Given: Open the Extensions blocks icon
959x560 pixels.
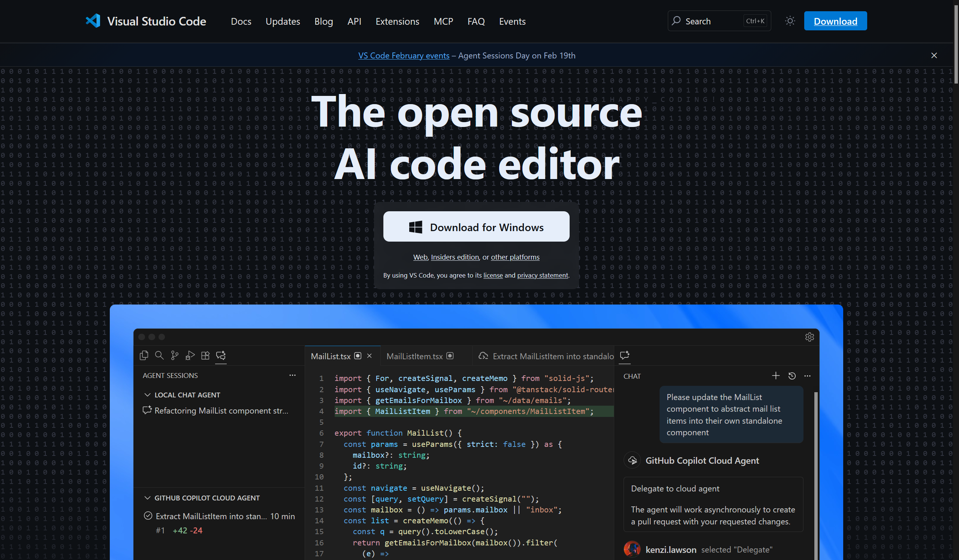Looking at the screenshot, I should [205, 355].
